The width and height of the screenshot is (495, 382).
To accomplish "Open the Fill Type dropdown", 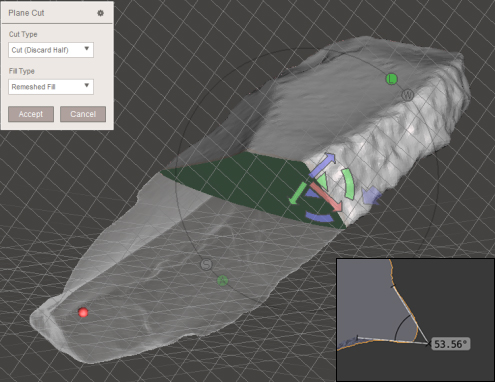I will coord(51,87).
